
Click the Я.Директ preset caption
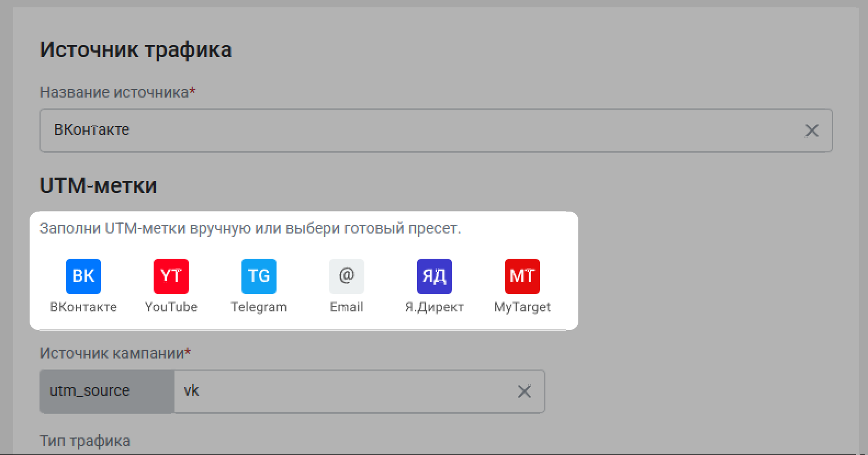435,307
